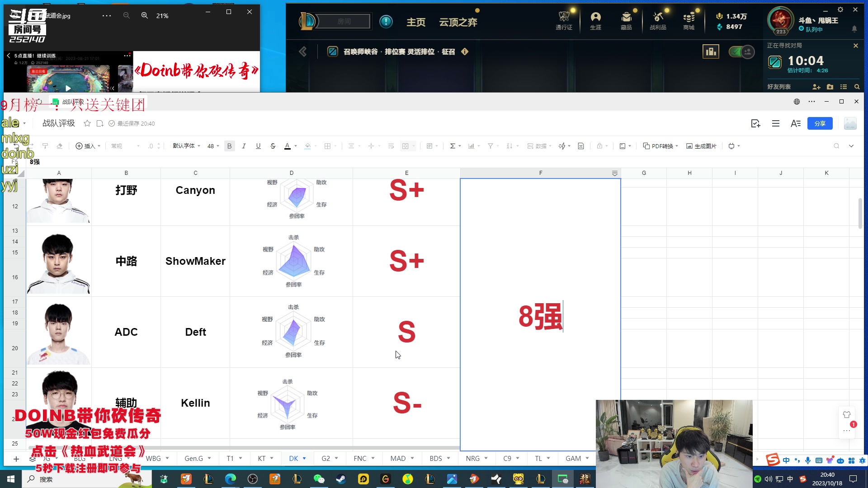This screenshot has height=488, width=868.
Task: Switch to the G2 sheet tab
Action: click(x=325, y=458)
